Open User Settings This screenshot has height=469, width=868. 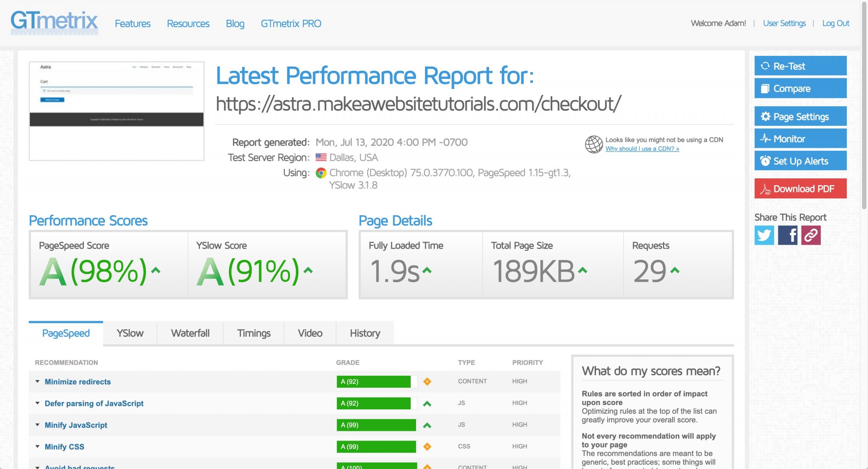pyautogui.click(x=785, y=23)
